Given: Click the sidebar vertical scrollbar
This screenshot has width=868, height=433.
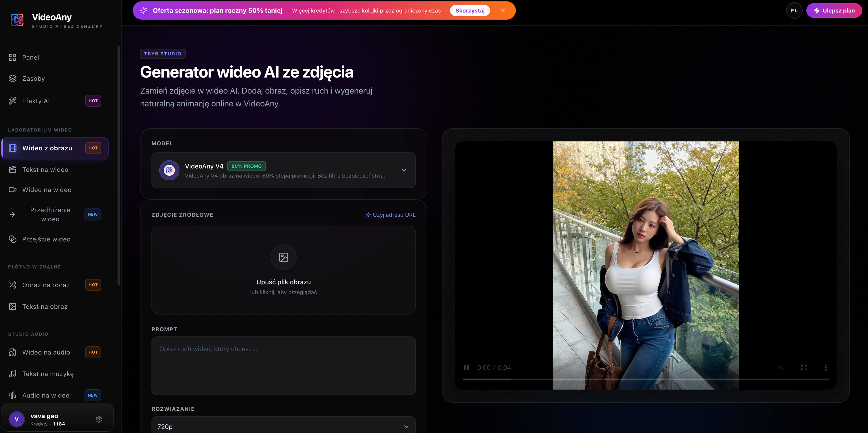Looking at the screenshot, I should [x=119, y=165].
